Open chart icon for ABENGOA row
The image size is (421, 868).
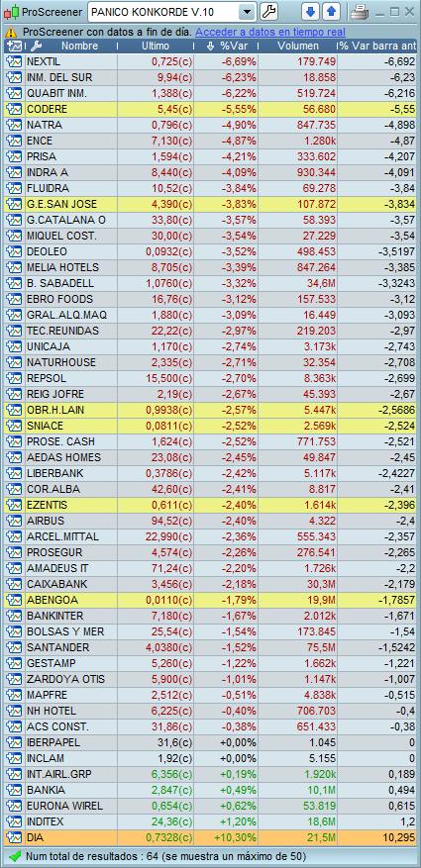pyautogui.click(x=13, y=600)
